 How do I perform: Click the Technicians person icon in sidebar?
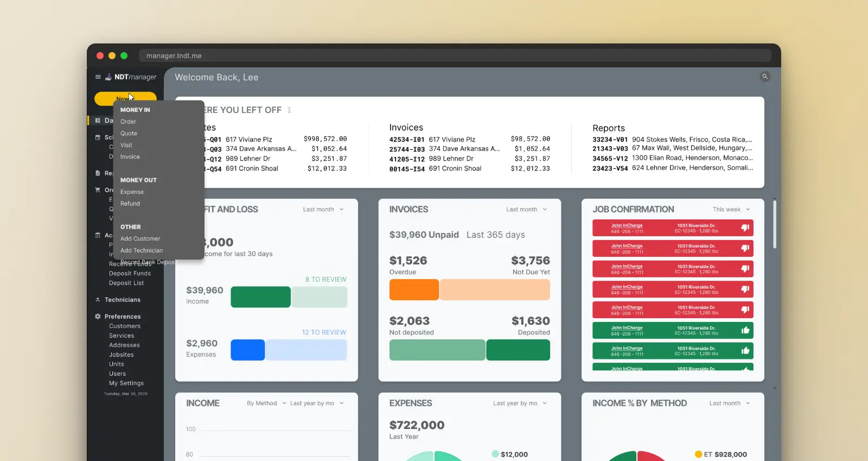click(x=98, y=300)
